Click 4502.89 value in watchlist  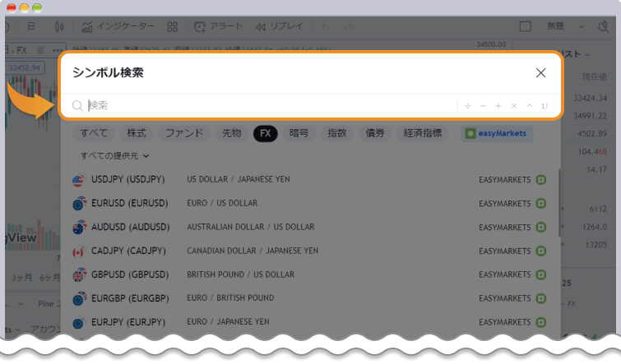(592, 134)
